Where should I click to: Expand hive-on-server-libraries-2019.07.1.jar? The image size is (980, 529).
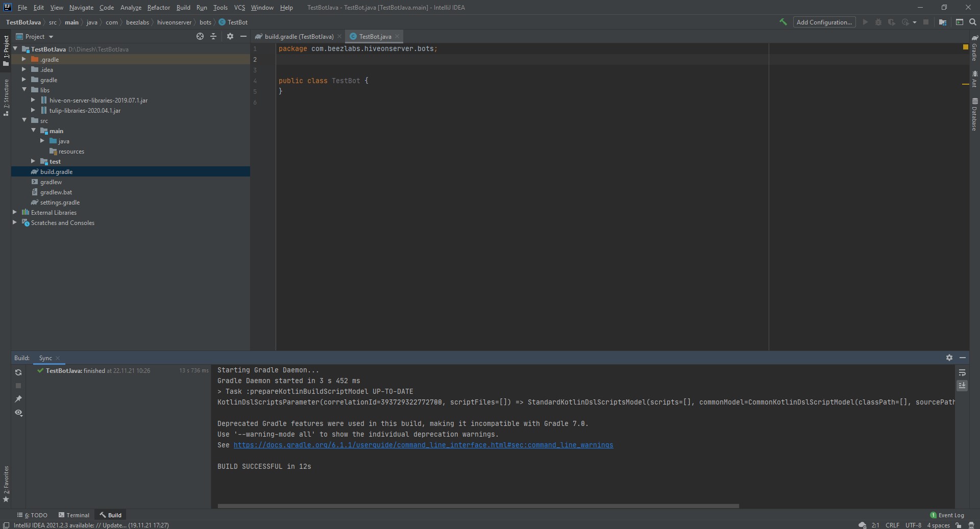click(33, 100)
